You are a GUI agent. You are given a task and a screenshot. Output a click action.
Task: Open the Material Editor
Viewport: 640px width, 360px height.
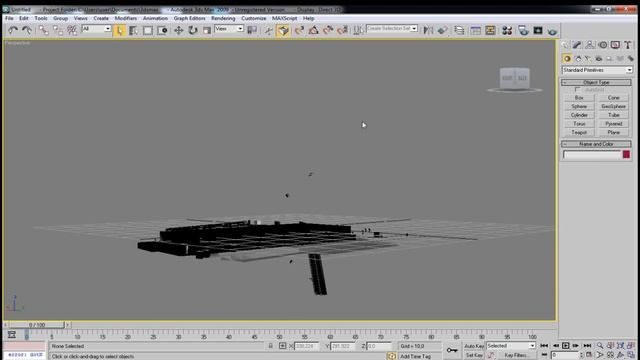[507, 30]
